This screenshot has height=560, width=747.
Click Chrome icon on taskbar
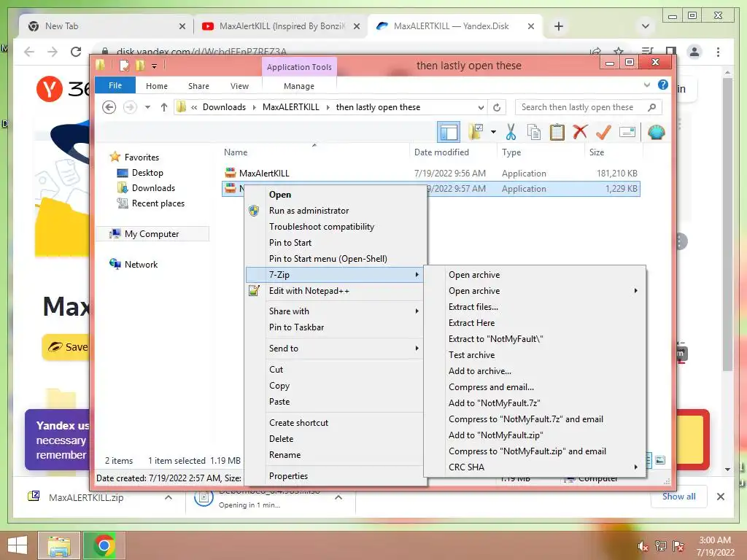pyautogui.click(x=104, y=545)
